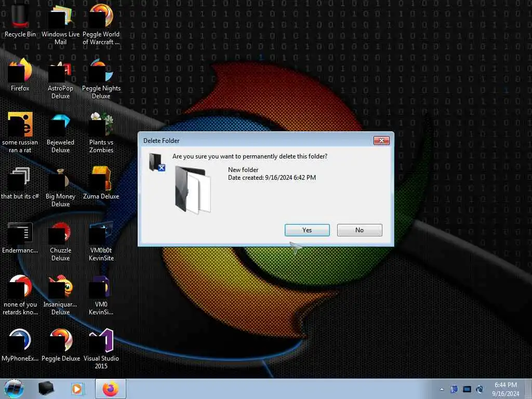Image resolution: width=532 pixels, height=399 pixels.
Task: Select the Windows Live Mail shortcut
Action: 60,24
